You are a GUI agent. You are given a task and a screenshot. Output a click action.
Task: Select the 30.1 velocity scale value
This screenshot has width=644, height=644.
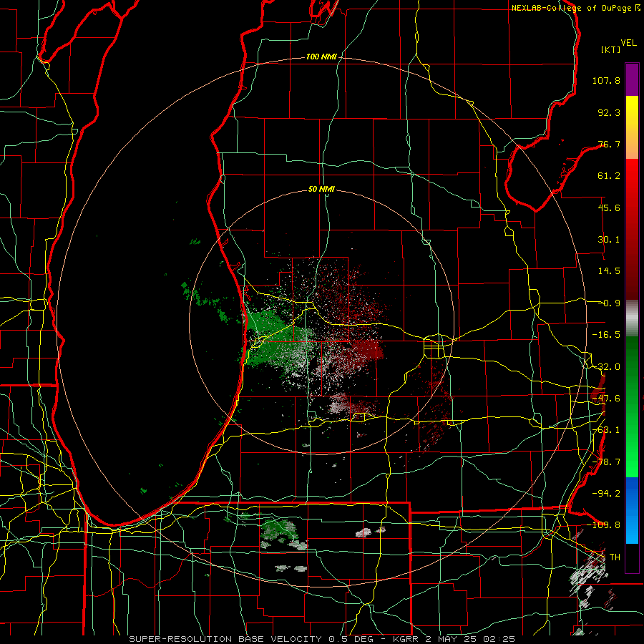tap(609, 240)
